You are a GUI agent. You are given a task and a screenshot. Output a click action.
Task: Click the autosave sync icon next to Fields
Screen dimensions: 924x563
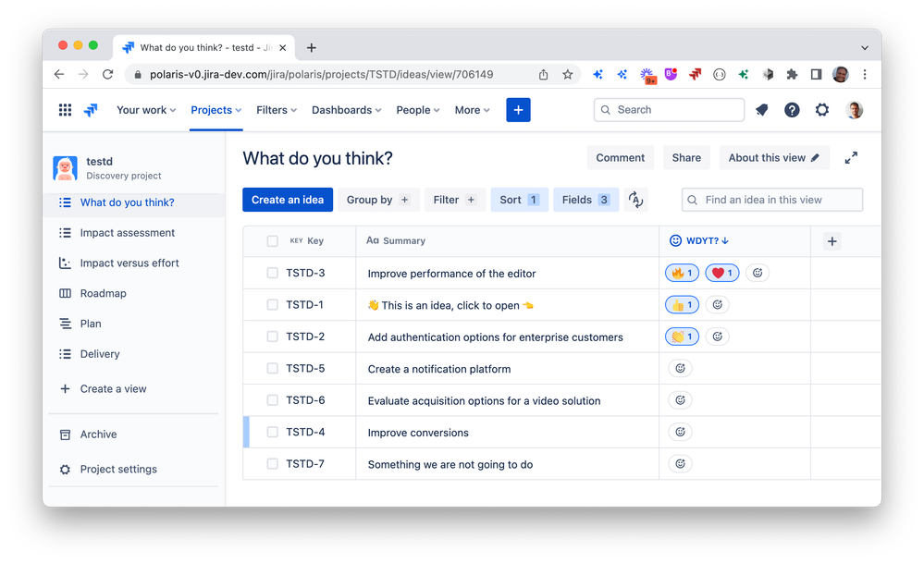click(x=635, y=200)
